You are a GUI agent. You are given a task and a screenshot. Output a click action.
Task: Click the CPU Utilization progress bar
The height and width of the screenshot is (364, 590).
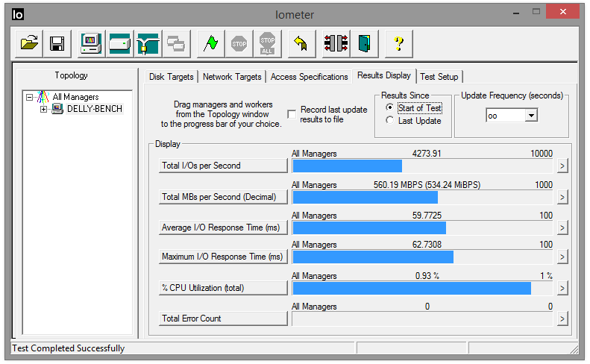coord(422,289)
